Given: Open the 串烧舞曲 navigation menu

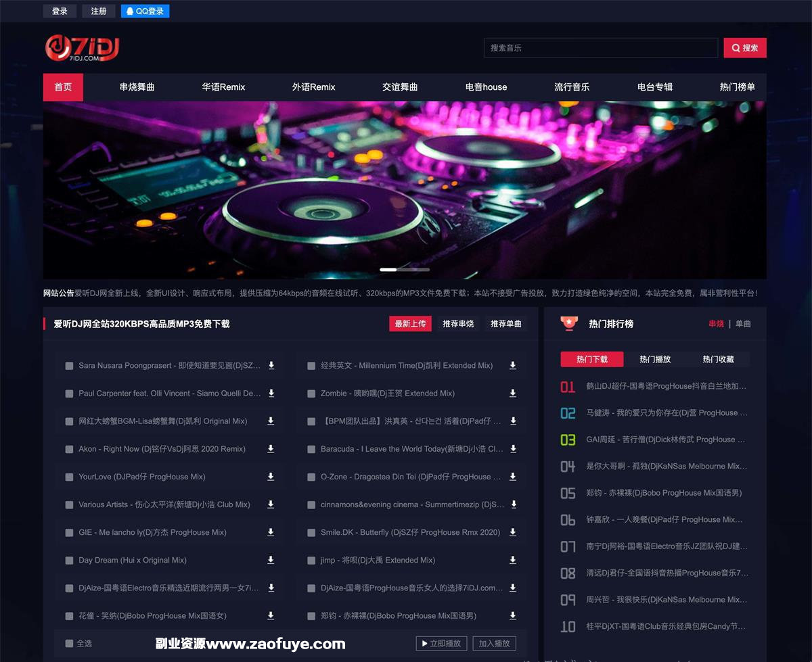Looking at the screenshot, I should point(137,87).
